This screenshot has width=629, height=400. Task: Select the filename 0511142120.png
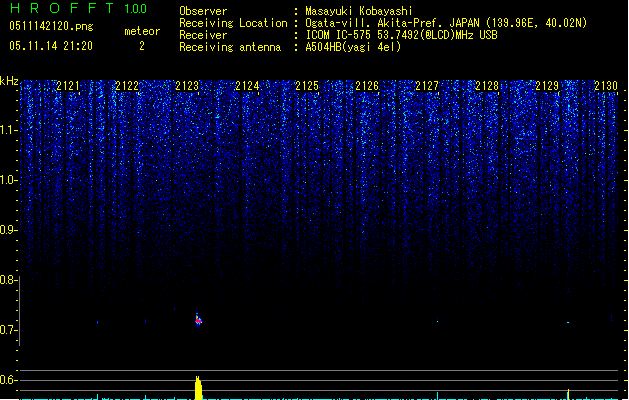click(51, 26)
